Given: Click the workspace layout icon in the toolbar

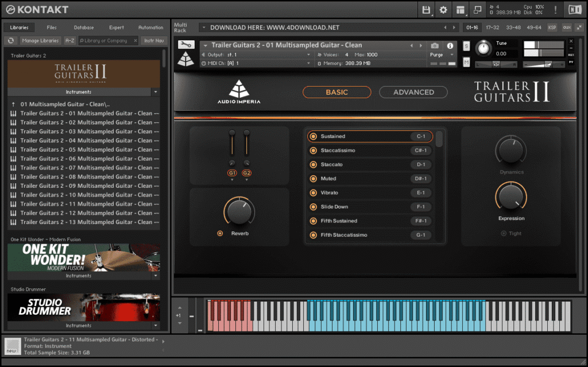Looking at the screenshot, I should (461, 9).
